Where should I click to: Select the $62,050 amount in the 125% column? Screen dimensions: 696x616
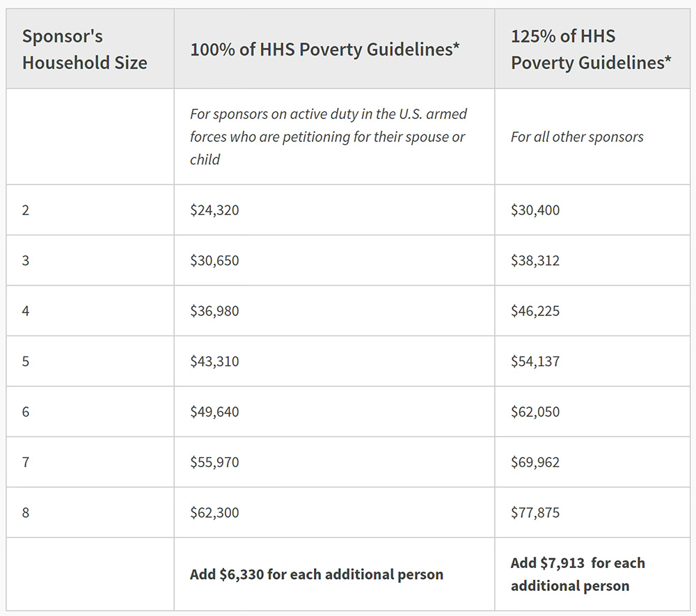tap(535, 411)
